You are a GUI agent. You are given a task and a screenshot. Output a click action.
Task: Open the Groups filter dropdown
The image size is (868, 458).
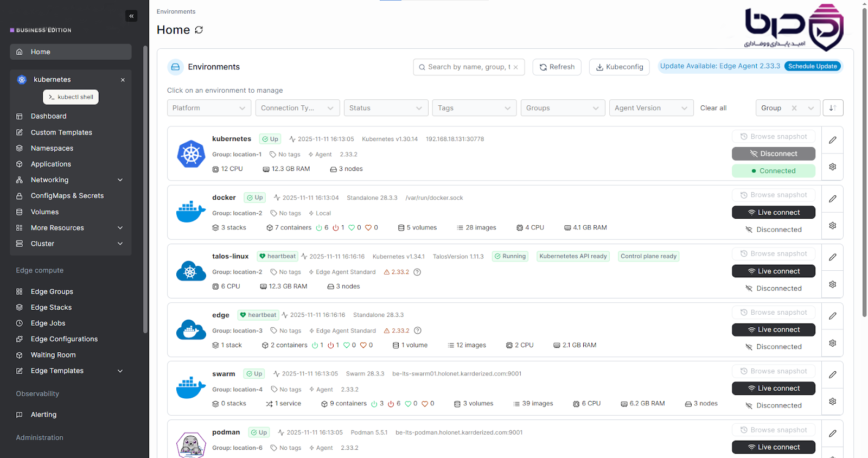pos(563,108)
